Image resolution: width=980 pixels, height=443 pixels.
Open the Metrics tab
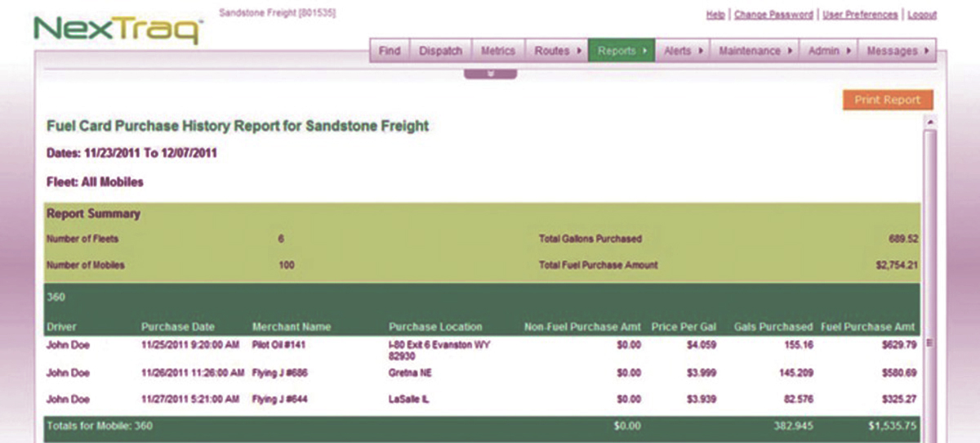(497, 51)
